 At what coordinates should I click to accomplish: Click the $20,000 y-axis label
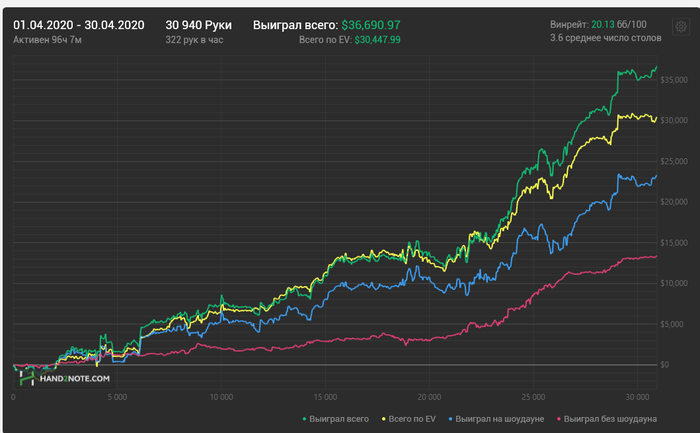(674, 202)
